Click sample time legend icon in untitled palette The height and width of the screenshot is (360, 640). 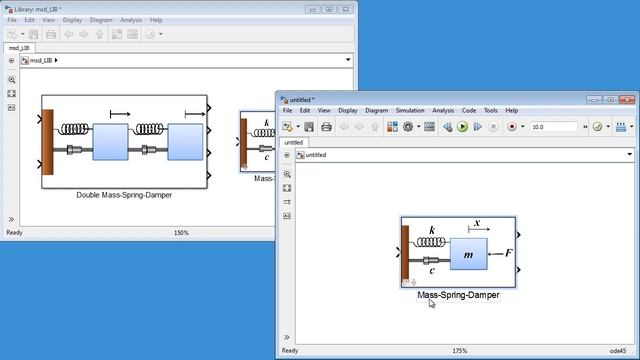(x=287, y=202)
